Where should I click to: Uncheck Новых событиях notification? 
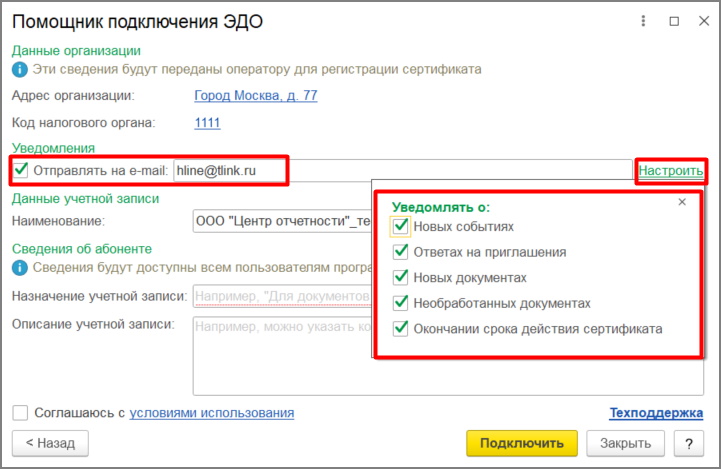point(401,226)
